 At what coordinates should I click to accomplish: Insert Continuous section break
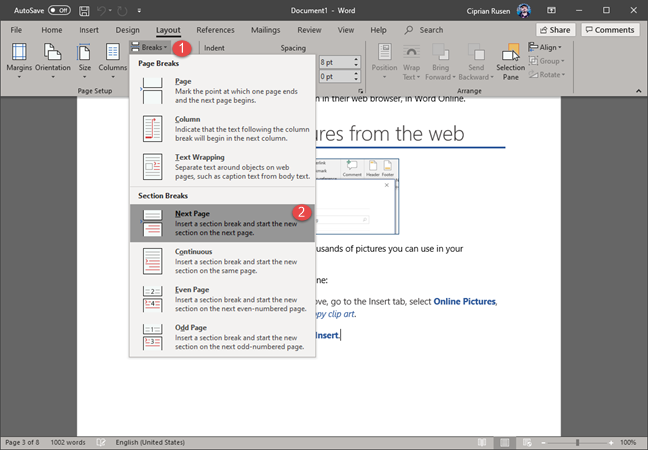(222, 261)
